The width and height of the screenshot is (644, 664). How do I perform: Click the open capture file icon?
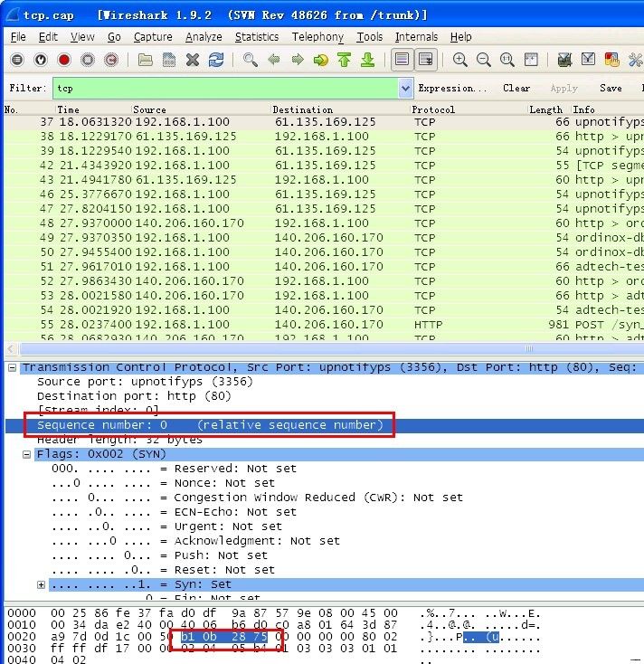click(145, 60)
